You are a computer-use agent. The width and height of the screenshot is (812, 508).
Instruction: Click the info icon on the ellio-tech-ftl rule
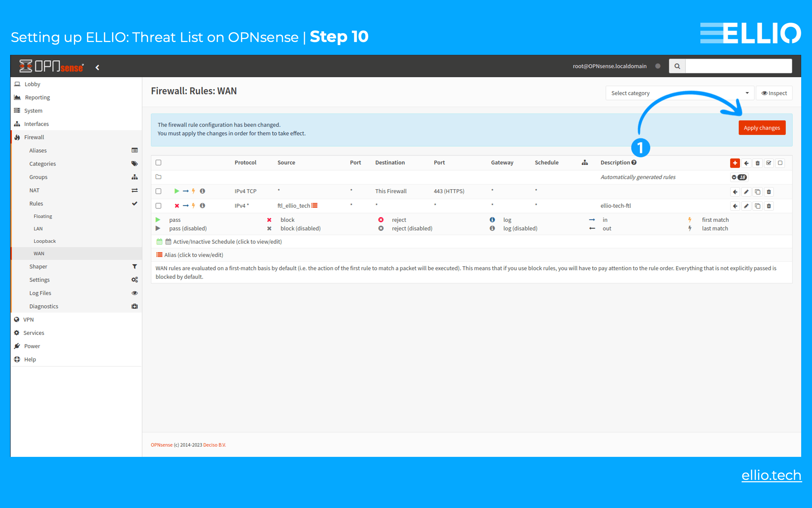202,206
